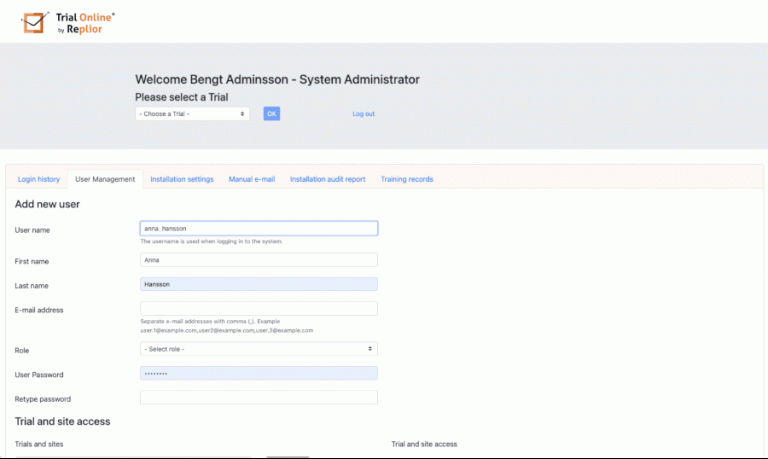Click the User Password input field
The height and width of the screenshot is (459, 768).
tap(258, 373)
